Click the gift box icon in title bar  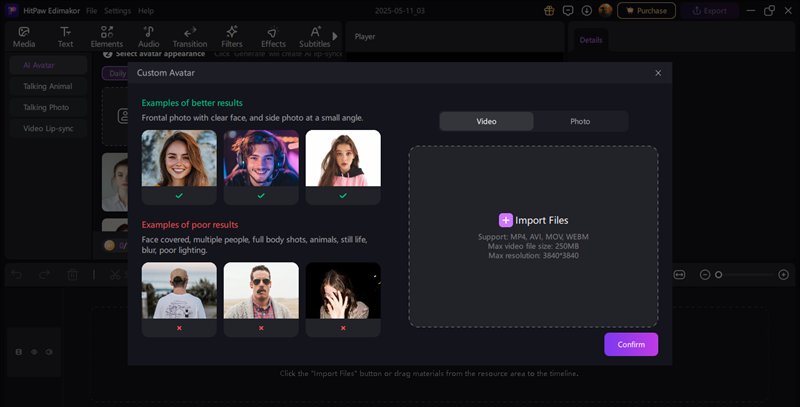(x=549, y=10)
